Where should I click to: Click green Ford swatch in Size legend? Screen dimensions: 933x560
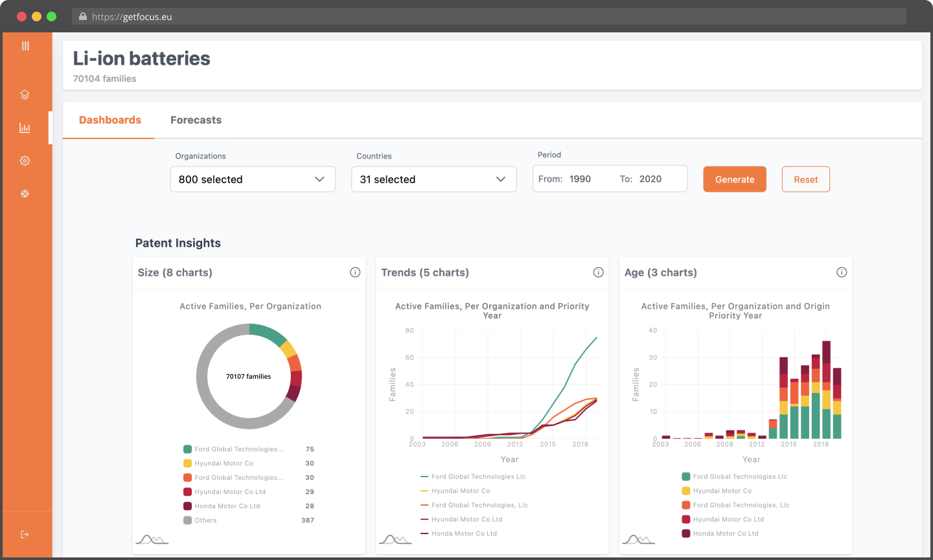[187, 449]
